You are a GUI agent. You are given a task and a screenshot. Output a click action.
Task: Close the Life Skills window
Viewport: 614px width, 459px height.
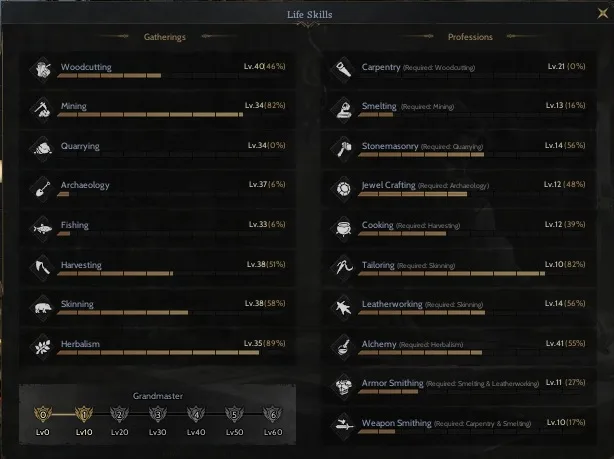coord(603,13)
